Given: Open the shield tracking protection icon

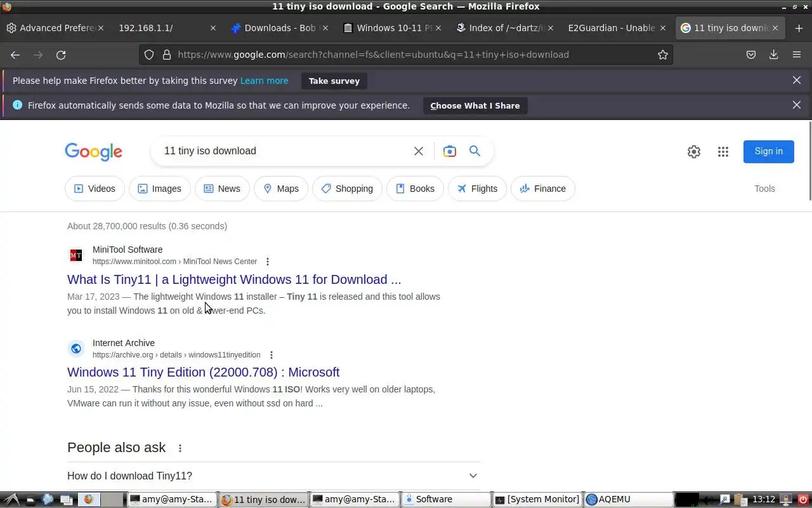Looking at the screenshot, I should pos(149,55).
